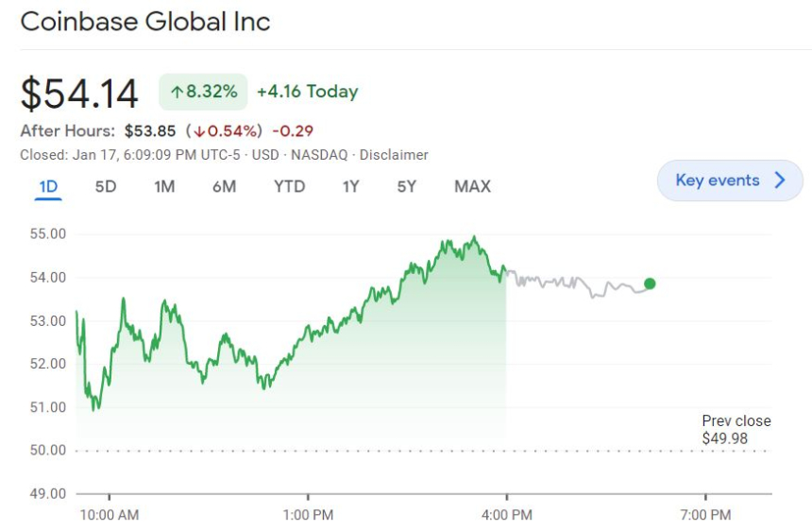Click the red after-hours down arrow
This screenshot has height=531, width=812.
(200, 131)
